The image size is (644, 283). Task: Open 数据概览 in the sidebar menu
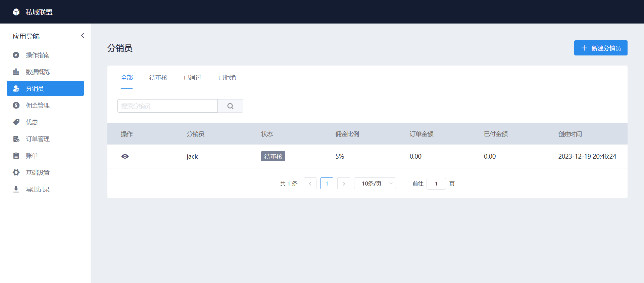click(x=45, y=72)
